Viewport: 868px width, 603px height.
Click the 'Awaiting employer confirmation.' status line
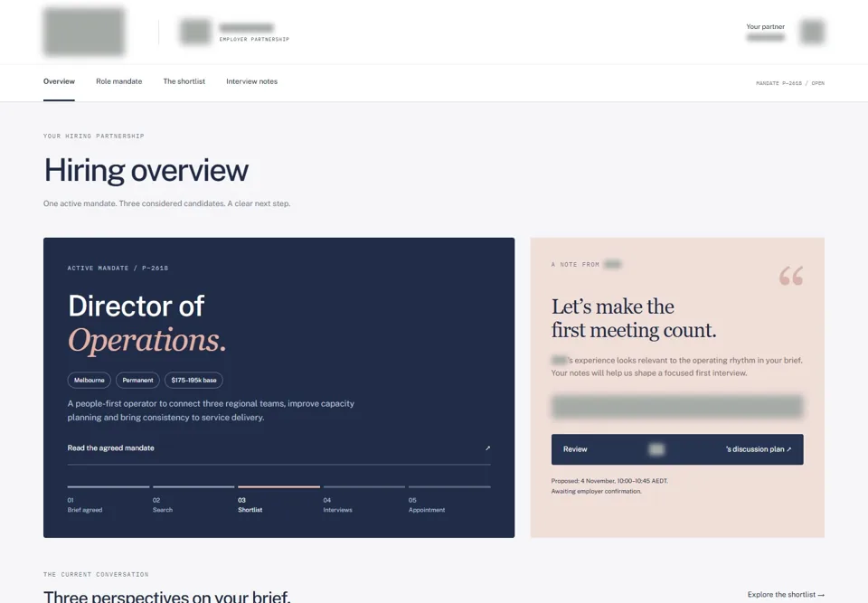pyautogui.click(x=596, y=491)
